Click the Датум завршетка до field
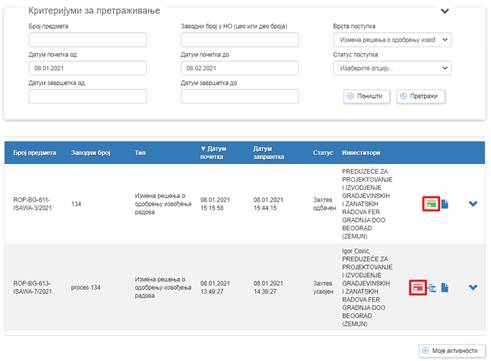Viewport: 491px width, 361px height. [240, 96]
